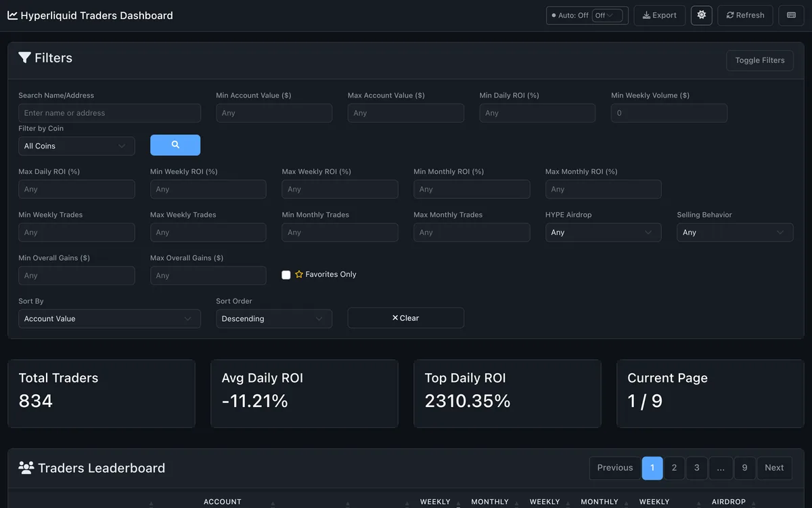Click the Total Traders value 834

[x=36, y=401]
